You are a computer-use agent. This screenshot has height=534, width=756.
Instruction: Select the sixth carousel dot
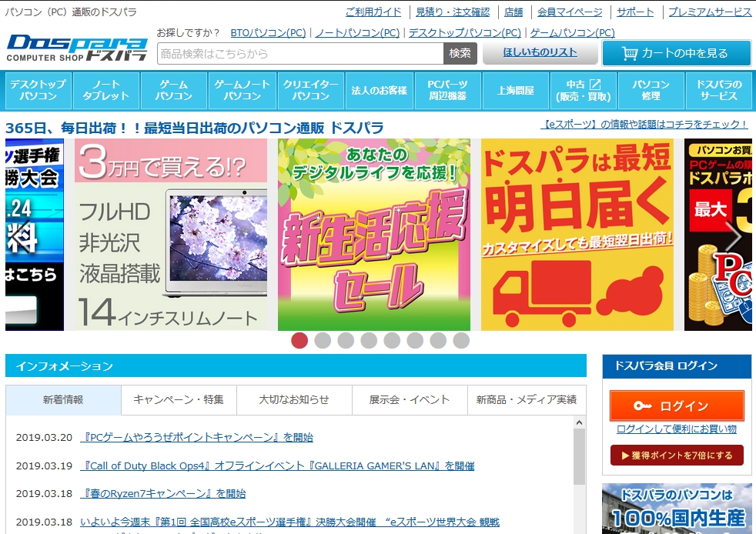click(415, 340)
